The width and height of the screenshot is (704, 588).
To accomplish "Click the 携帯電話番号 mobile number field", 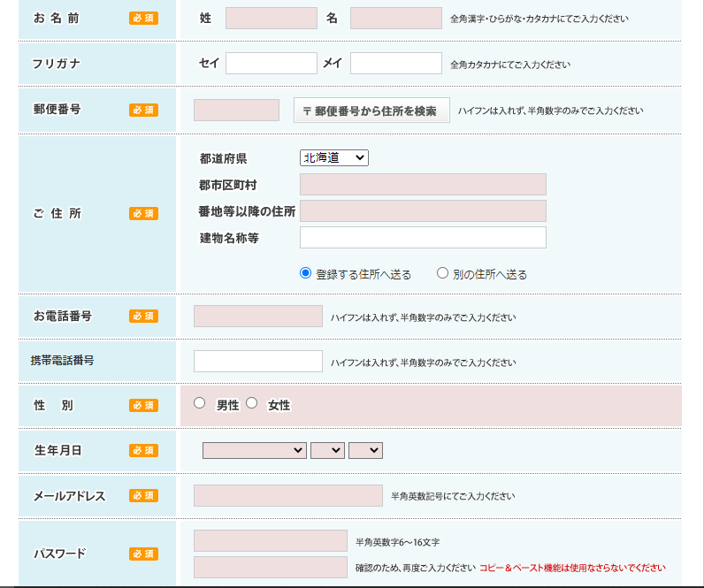I will click(257, 362).
